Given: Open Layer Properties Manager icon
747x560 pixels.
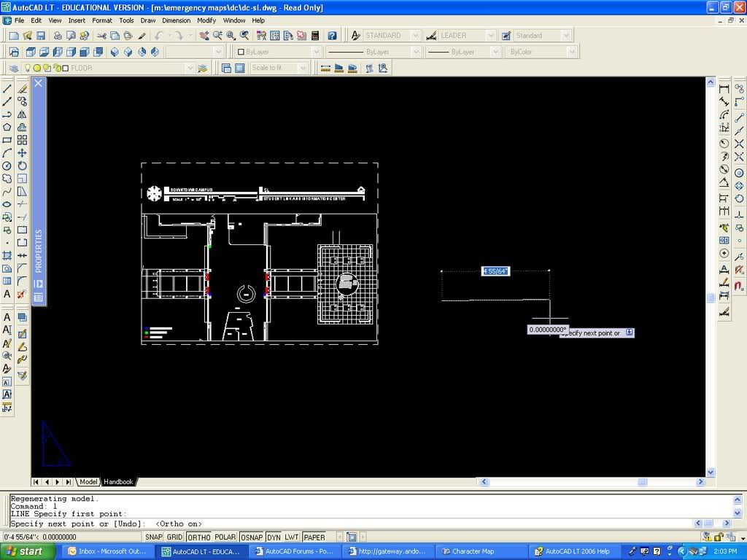Looking at the screenshot, I should (x=14, y=68).
